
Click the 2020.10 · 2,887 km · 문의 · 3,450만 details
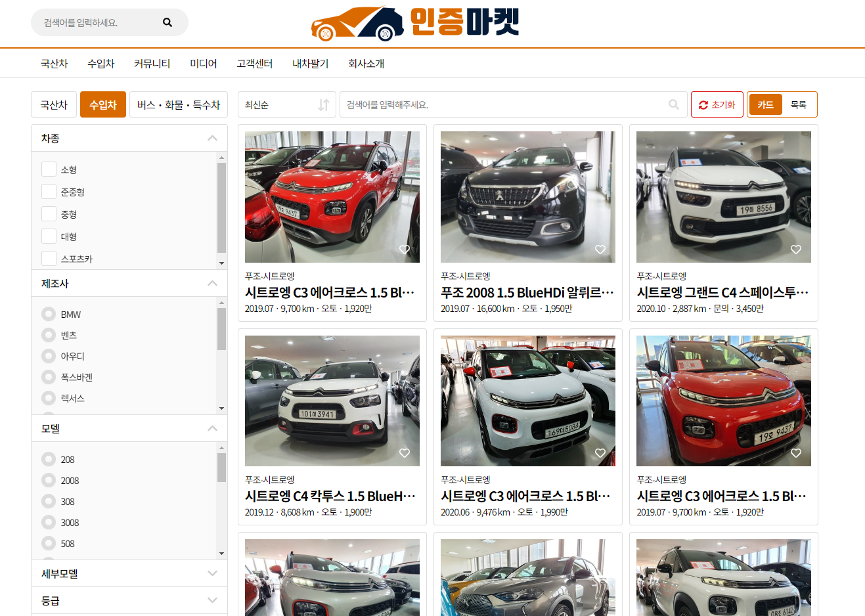click(700, 309)
